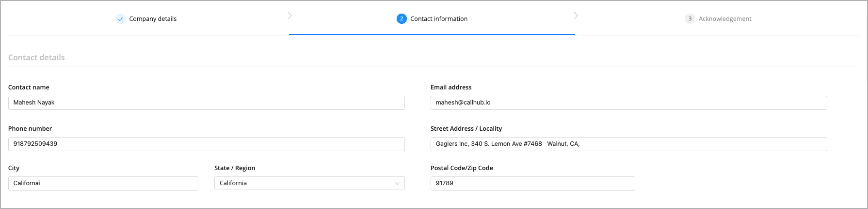Click the step 3 circle icon
Image resolution: width=868 pixels, height=209 pixels.
(690, 19)
